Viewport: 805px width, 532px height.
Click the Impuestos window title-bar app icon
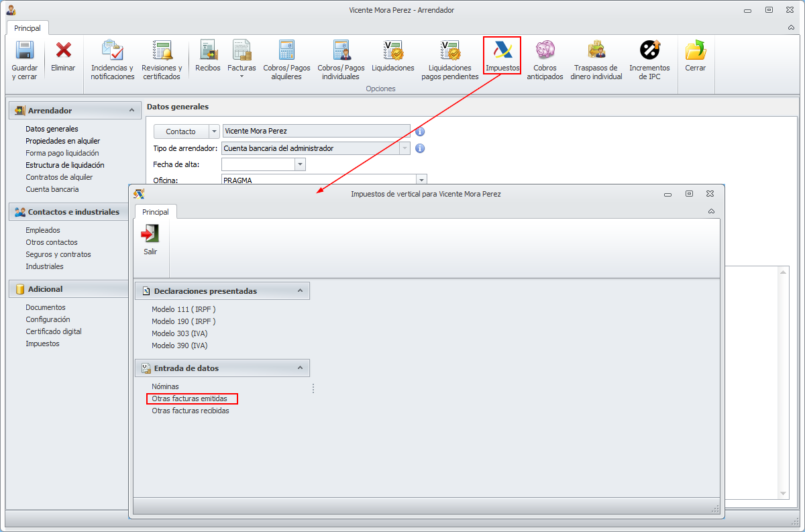[139, 194]
